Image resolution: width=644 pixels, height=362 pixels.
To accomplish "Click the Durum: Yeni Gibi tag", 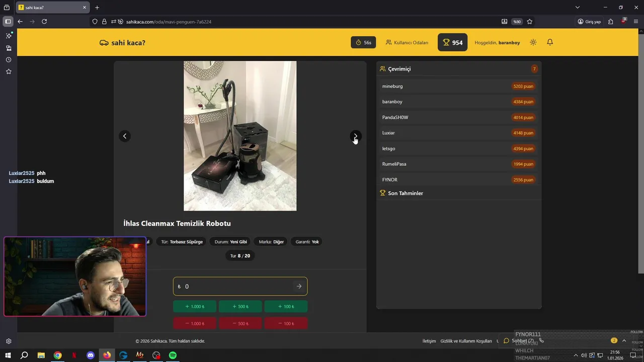I will (x=231, y=242).
